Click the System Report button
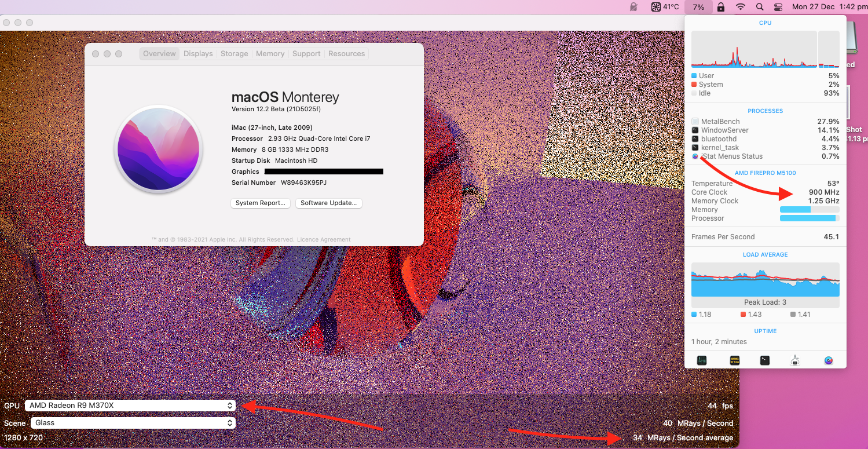 (261, 203)
